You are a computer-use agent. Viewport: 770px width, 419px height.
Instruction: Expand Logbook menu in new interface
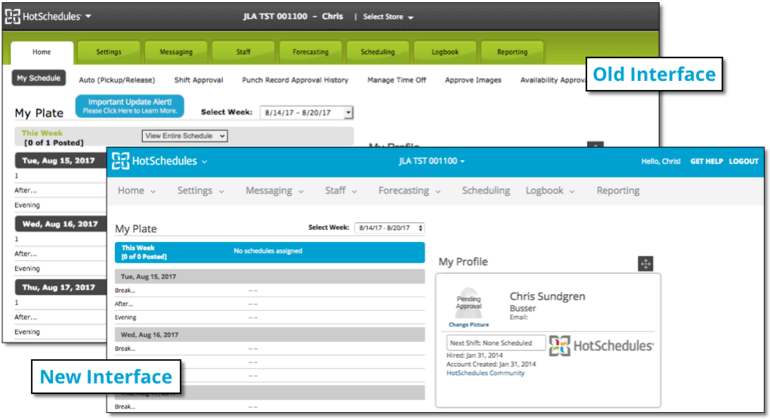coord(550,191)
